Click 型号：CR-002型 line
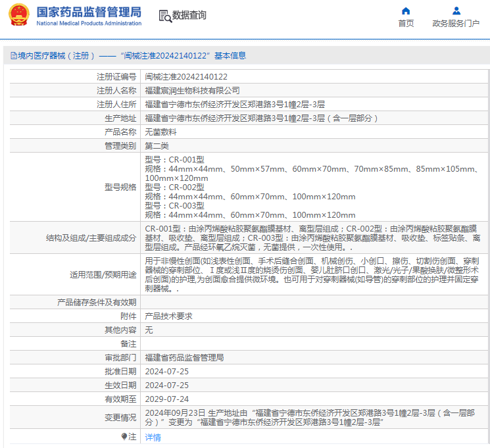Screen dimensions: 490x448 point(174,187)
